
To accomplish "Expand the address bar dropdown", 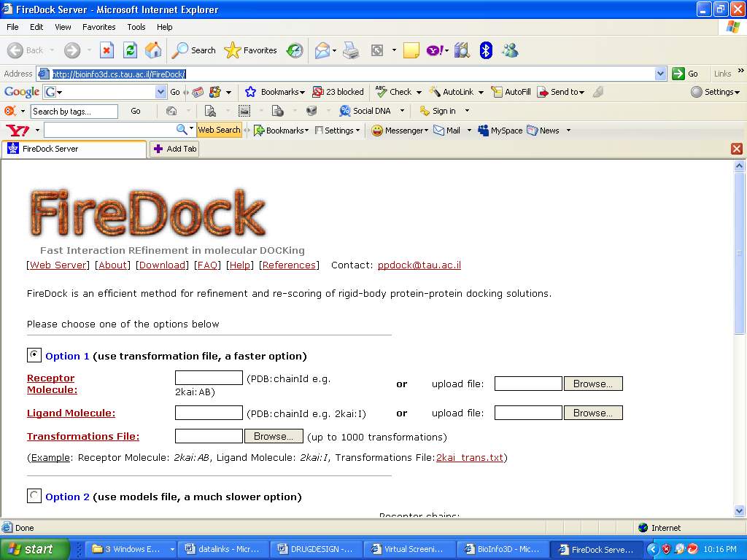I will tap(660, 74).
